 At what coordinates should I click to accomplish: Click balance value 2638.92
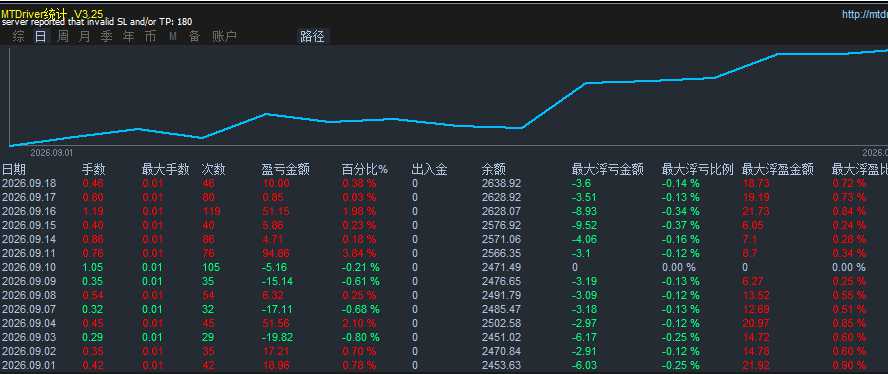pos(501,184)
